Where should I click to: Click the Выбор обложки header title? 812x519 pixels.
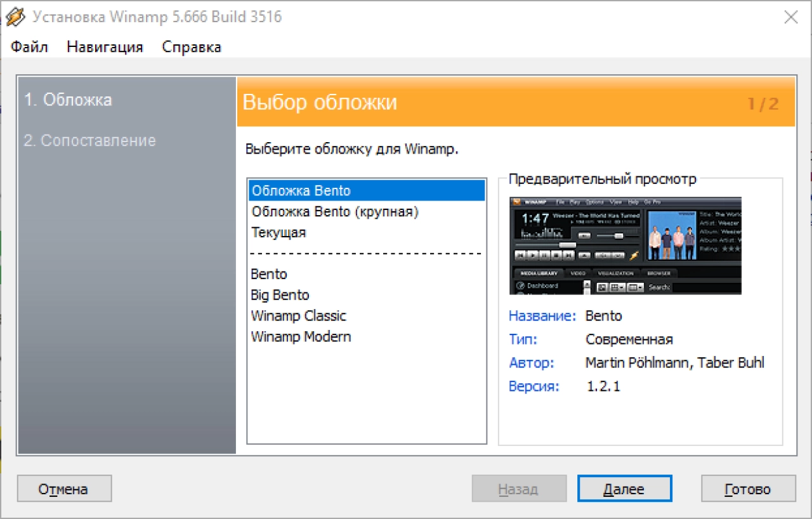(320, 103)
